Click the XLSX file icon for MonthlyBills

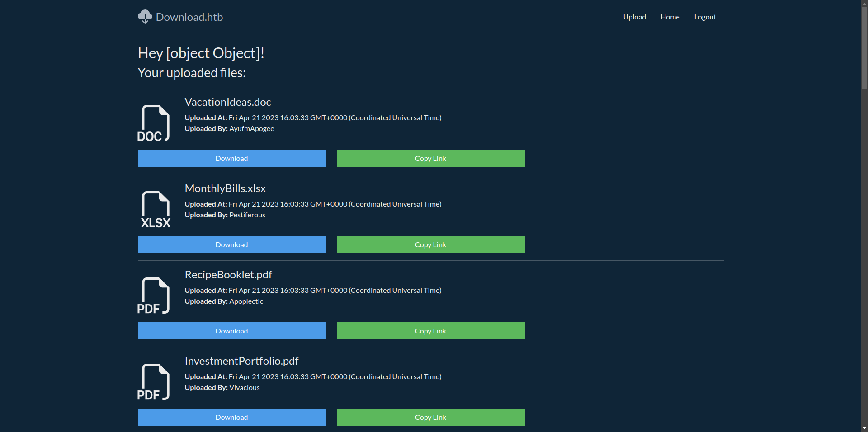click(156, 210)
